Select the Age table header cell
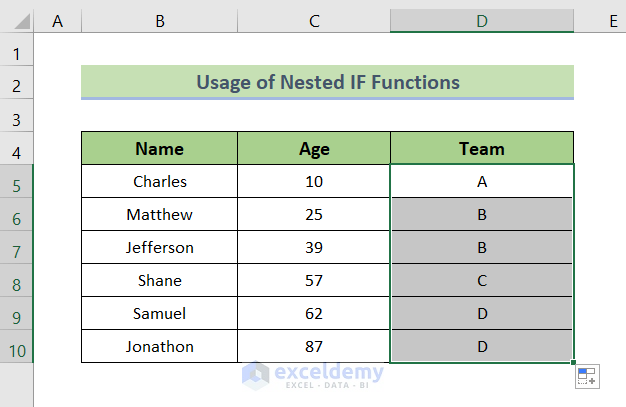 click(314, 149)
